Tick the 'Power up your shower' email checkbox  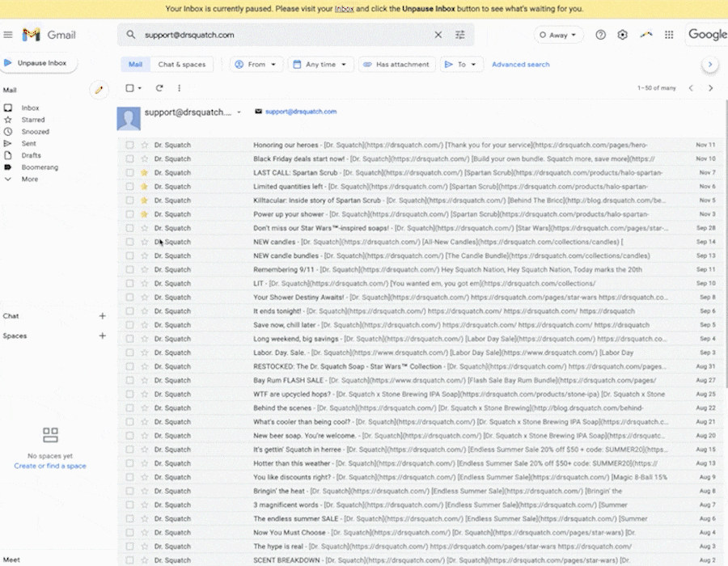[x=129, y=214]
